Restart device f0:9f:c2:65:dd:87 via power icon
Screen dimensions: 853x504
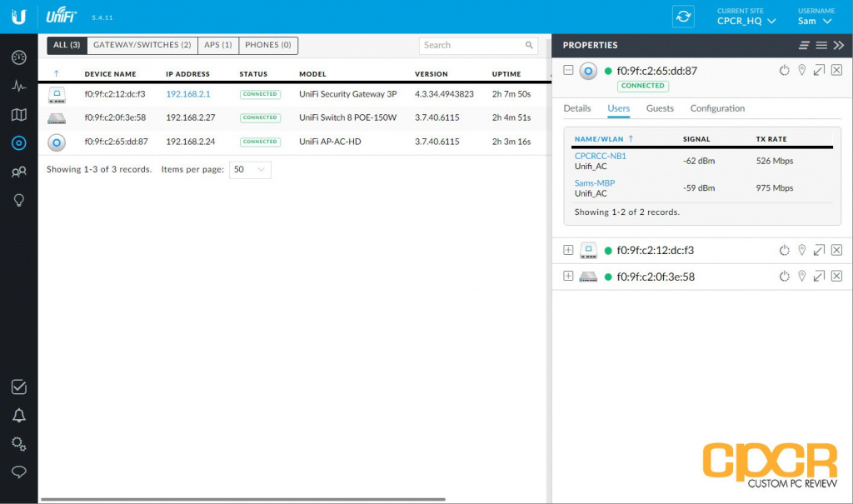[x=784, y=71]
